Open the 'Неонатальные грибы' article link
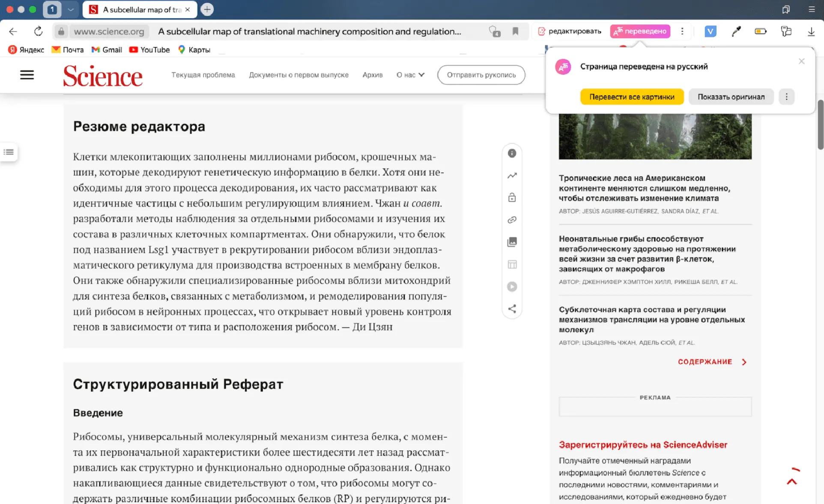Screen dimensions: 824x504 (x=647, y=254)
